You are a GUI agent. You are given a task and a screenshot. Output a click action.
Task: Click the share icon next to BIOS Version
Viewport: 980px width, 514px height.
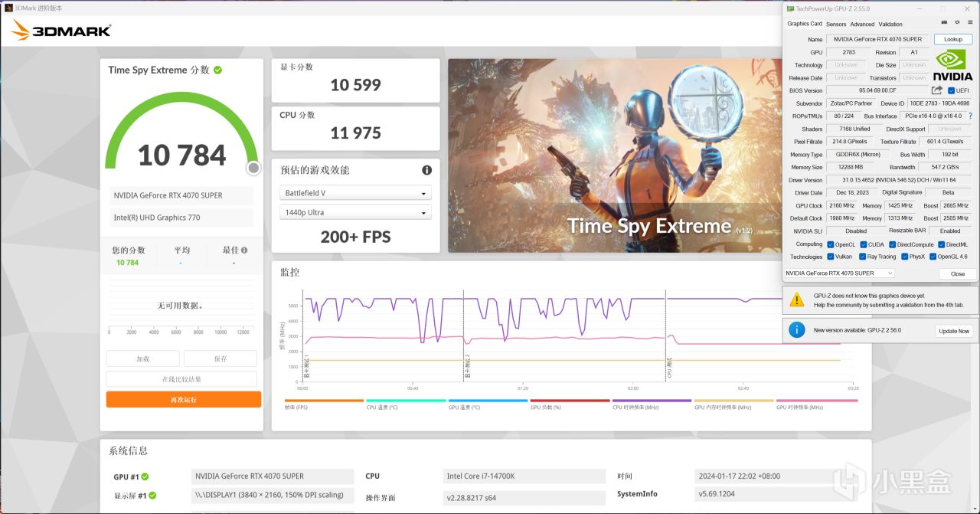tap(935, 90)
